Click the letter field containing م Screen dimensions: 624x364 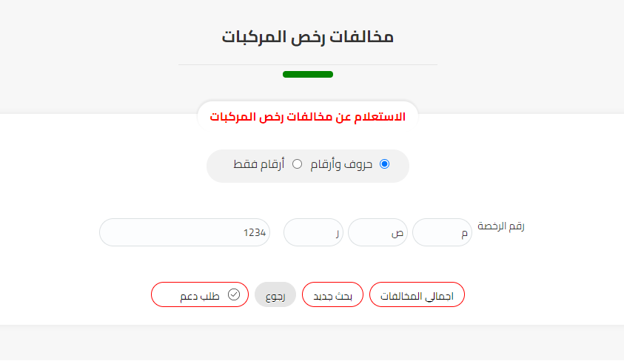coord(442,232)
